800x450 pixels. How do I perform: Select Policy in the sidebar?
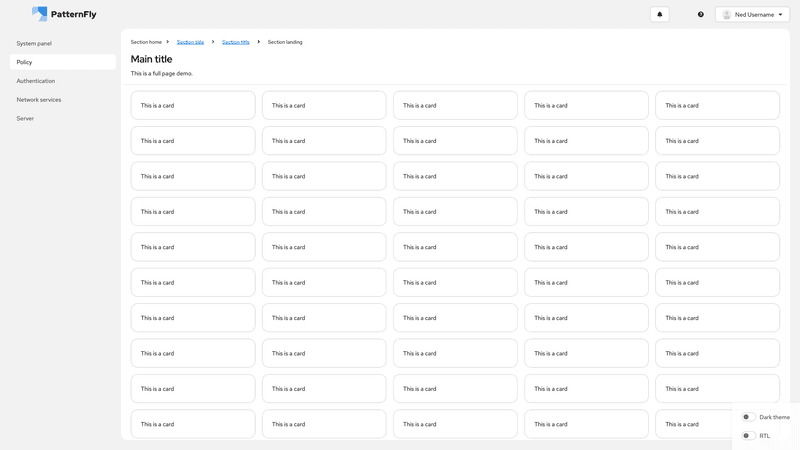tap(63, 62)
